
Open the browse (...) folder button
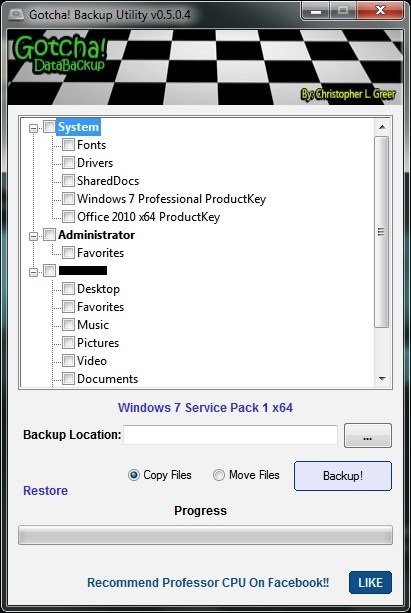(x=368, y=436)
